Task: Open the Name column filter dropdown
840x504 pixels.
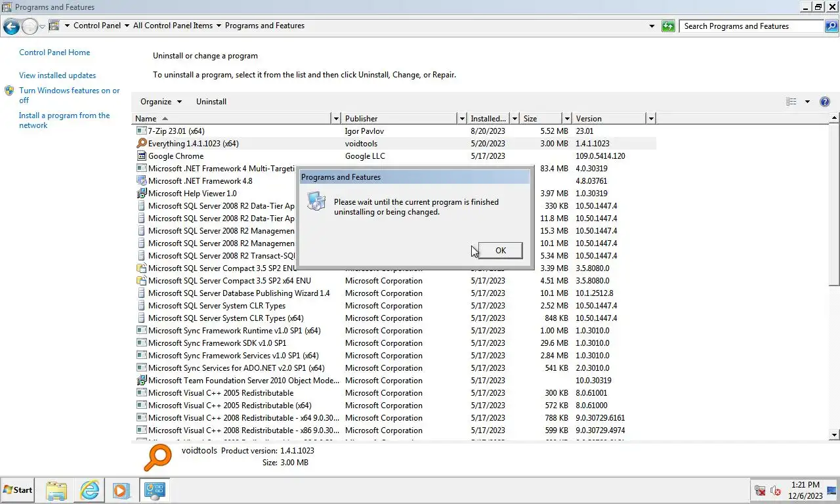Action: 336,119
